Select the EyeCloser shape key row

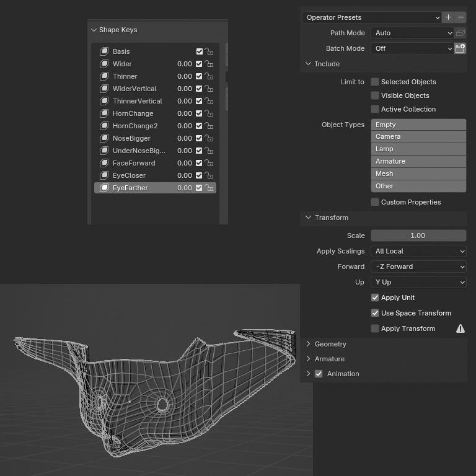point(155,175)
